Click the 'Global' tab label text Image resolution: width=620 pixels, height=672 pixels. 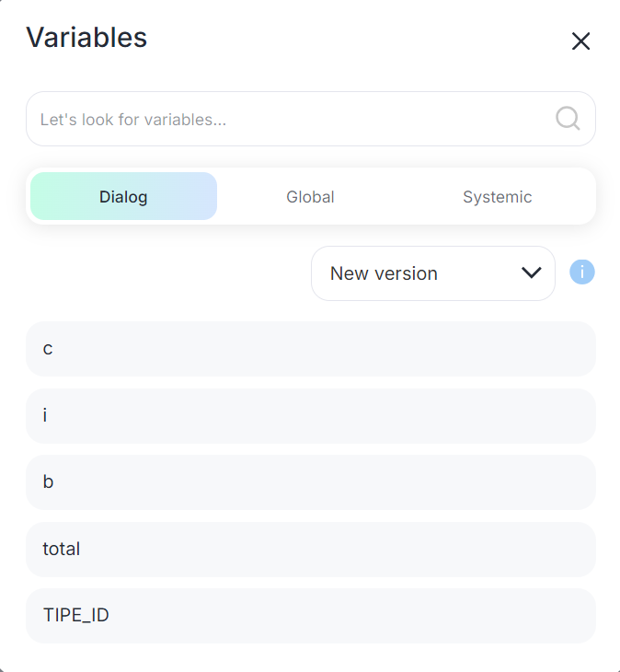point(310,197)
